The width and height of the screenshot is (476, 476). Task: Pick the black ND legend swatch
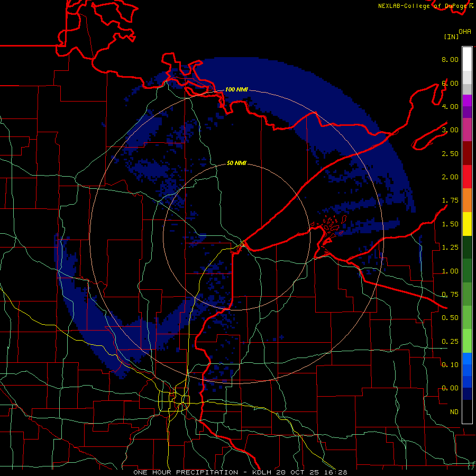pyautogui.click(x=467, y=411)
